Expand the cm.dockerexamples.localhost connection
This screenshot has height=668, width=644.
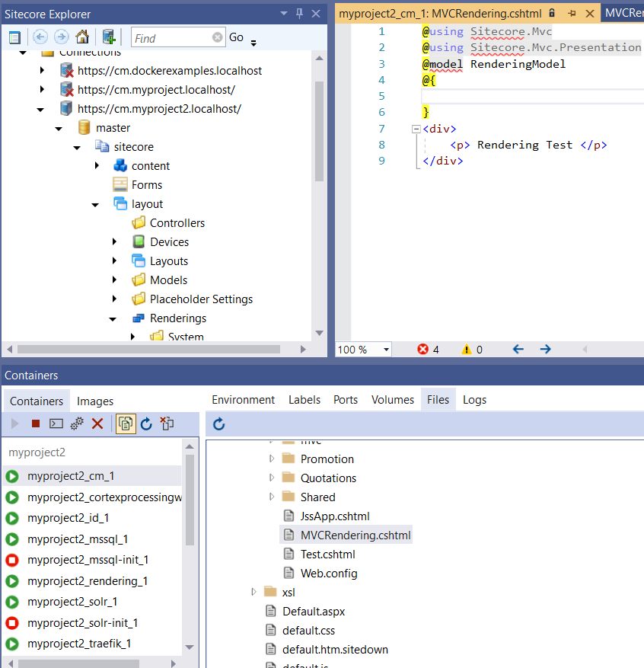(42, 70)
